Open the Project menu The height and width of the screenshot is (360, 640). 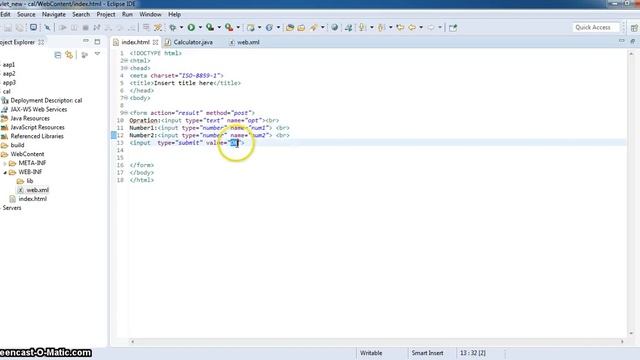pos(106,14)
